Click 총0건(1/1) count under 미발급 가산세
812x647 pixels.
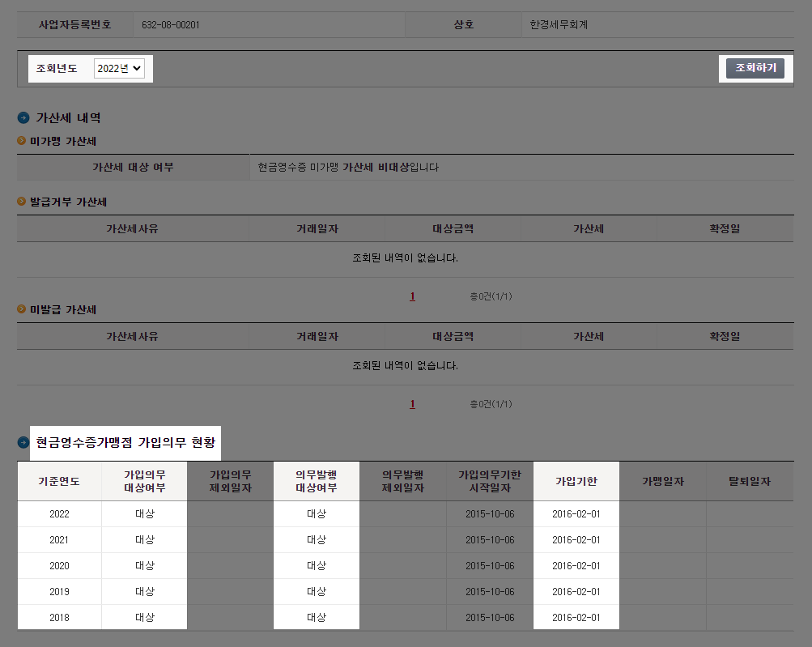coord(491,404)
